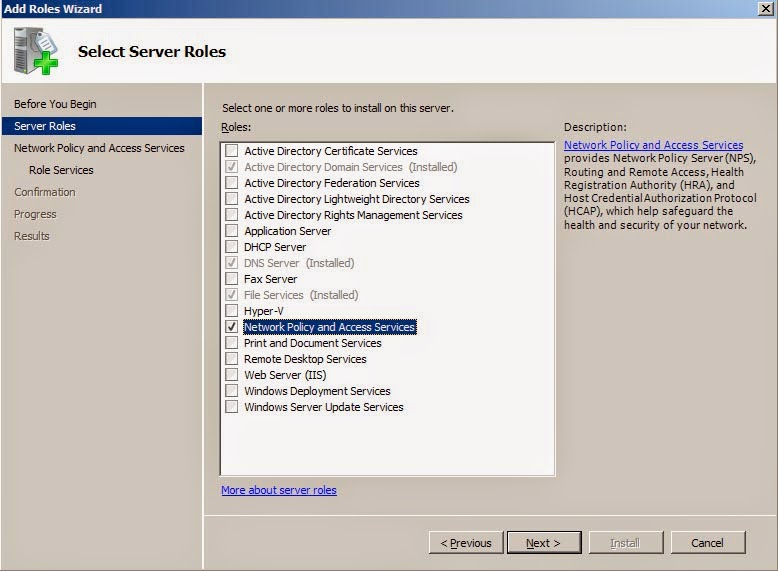Click the Active Directory Rights Management Services label
This screenshot has height=571, width=778.
pyautogui.click(x=353, y=215)
